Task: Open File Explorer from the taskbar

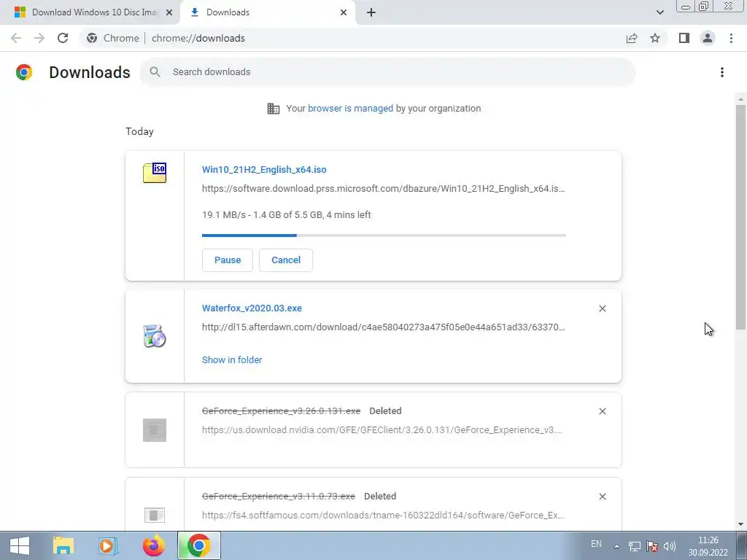Action: 63,545
